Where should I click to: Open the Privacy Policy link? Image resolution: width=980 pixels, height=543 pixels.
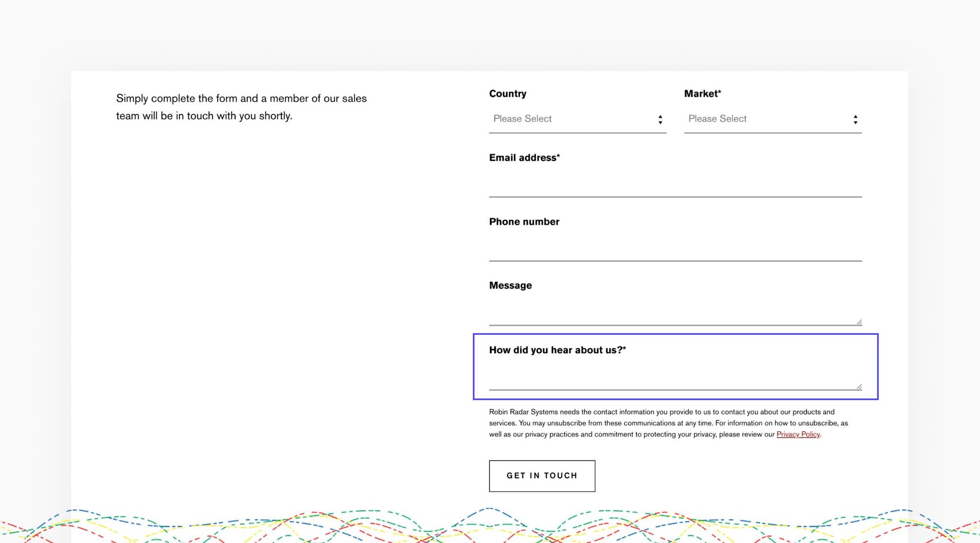click(x=798, y=434)
